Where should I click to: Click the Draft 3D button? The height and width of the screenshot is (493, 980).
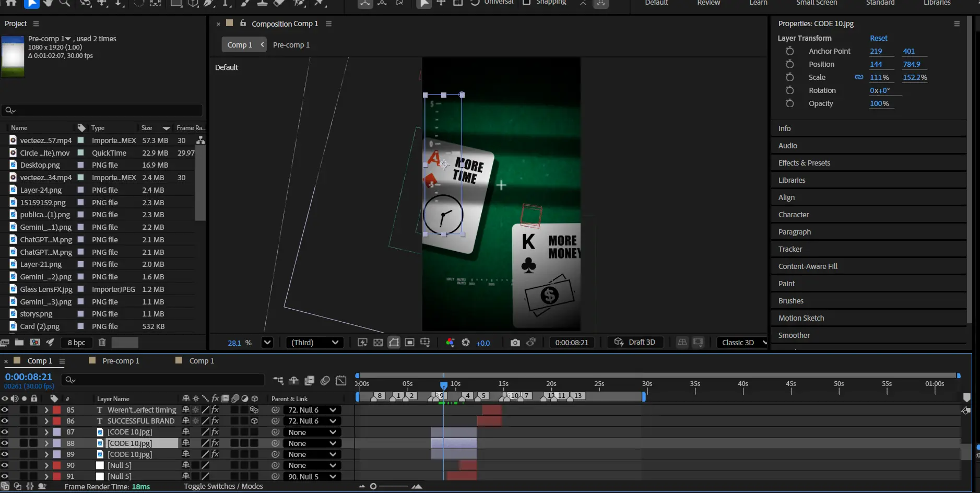[635, 342]
